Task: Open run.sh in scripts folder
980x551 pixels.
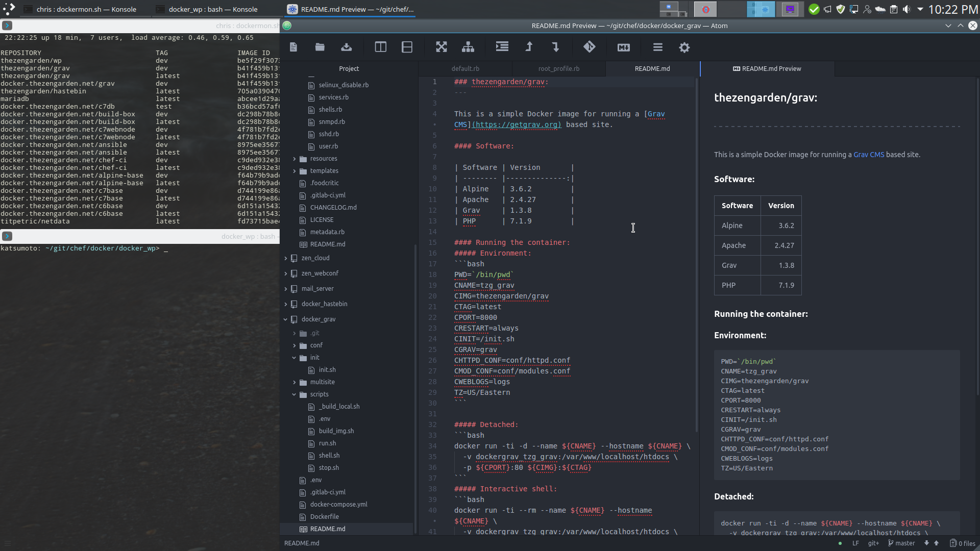Action: click(x=327, y=443)
